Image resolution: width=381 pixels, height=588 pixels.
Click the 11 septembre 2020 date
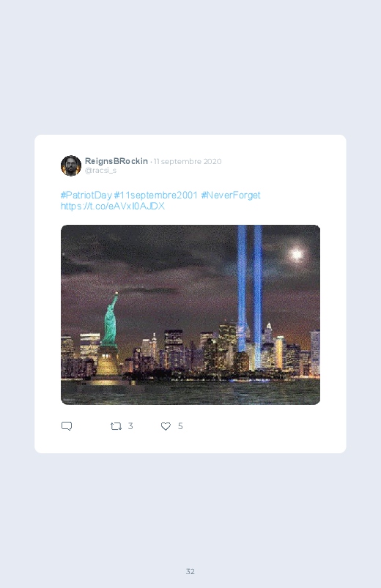click(x=188, y=161)
